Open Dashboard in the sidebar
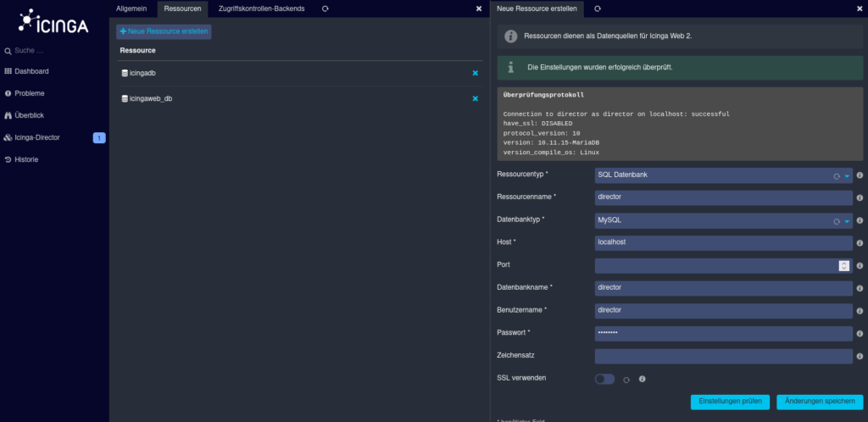 (31, 71)
